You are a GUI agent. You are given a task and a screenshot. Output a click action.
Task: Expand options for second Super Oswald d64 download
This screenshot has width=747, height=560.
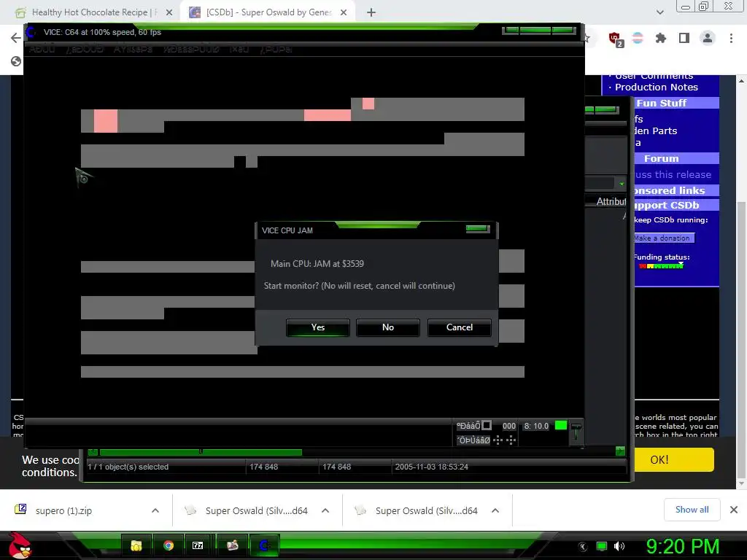pos(495,510)
